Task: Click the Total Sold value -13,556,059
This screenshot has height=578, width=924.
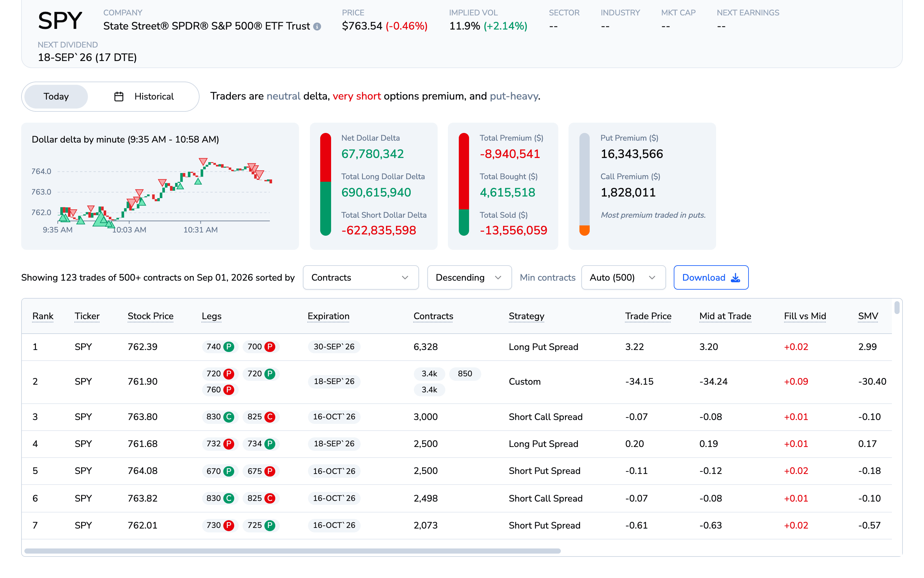Action: pos(513,230)
